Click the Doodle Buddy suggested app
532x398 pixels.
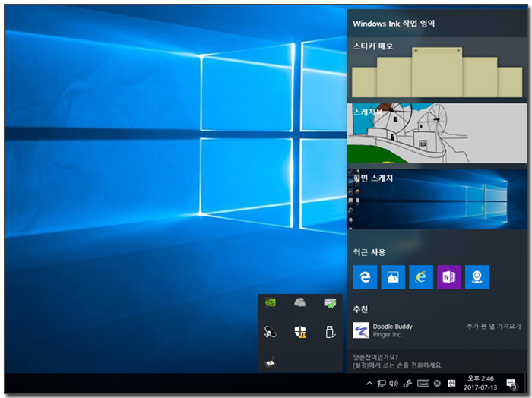[391, 330]
